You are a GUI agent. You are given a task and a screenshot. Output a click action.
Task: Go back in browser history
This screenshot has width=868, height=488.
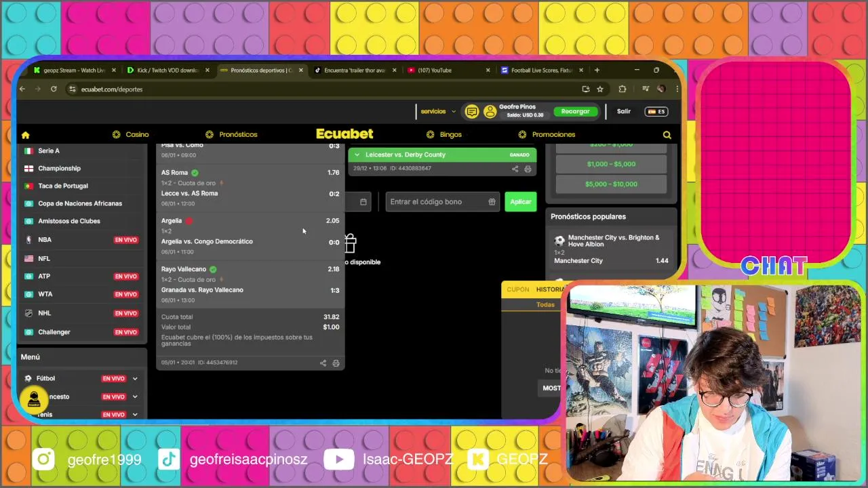(x=22, y=89)
